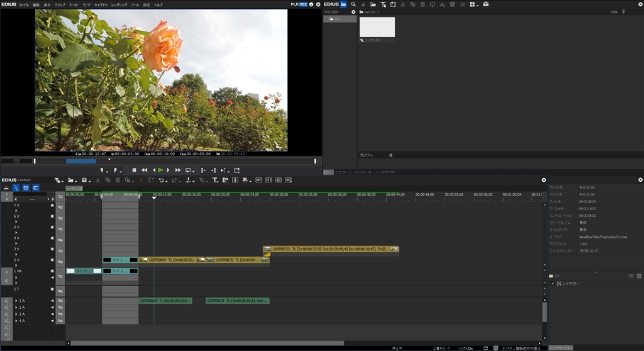The height and width of the screenshot is (351, 644).
Task: Select the シーケンス1 timeline tab
Action: pos(74,188)
